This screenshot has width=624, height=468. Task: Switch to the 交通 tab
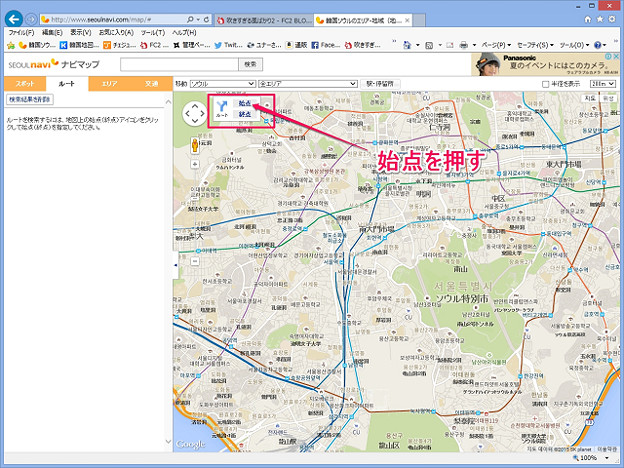click(151, 84)
